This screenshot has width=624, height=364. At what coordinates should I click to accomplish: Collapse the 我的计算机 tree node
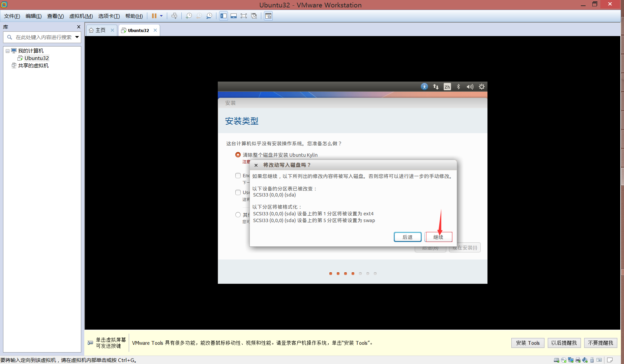click(7, 51)
